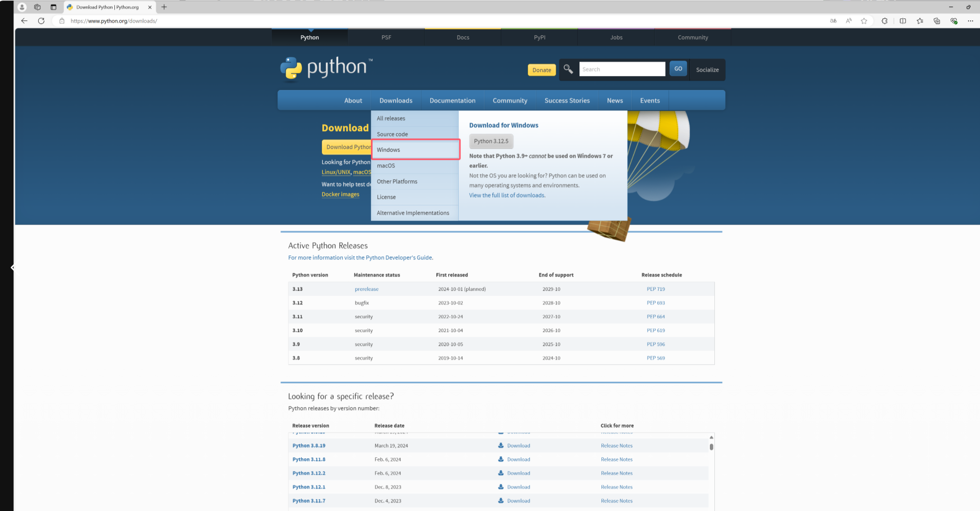Expand the Documentation nav menu

click(x=452, y=100)
